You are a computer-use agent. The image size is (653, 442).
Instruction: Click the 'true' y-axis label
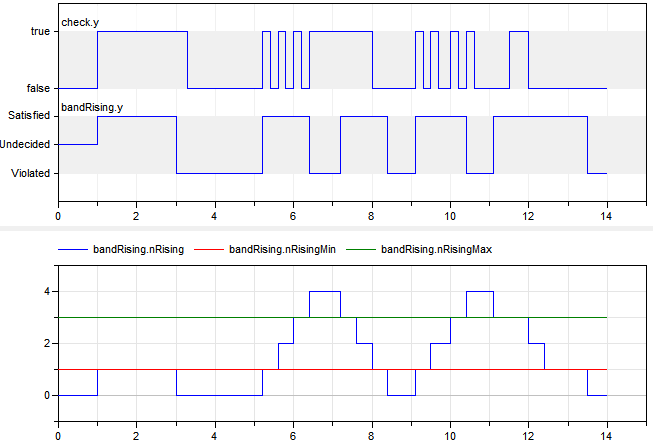click(39, 32)
